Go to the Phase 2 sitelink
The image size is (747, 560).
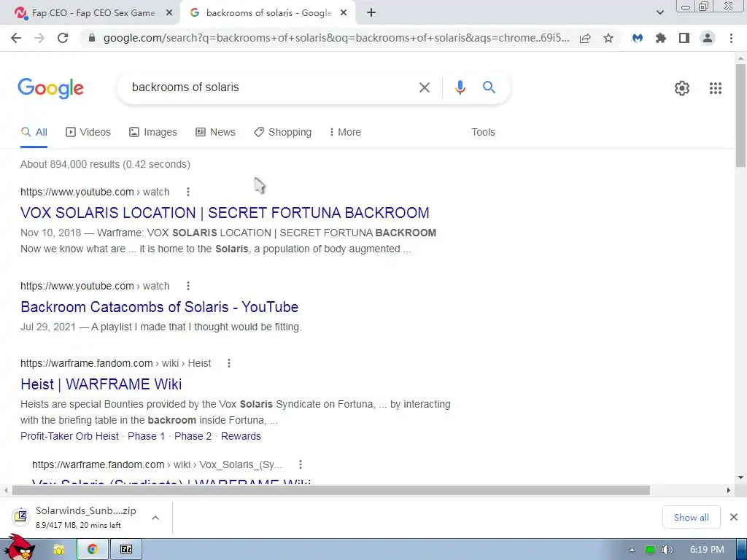click(x=193, y=436)
